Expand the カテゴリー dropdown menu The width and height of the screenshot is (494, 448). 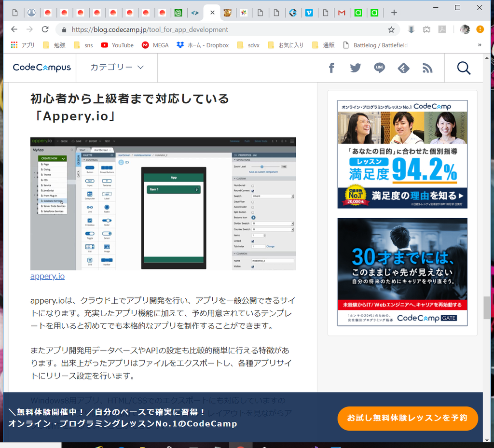pos(117,68)
